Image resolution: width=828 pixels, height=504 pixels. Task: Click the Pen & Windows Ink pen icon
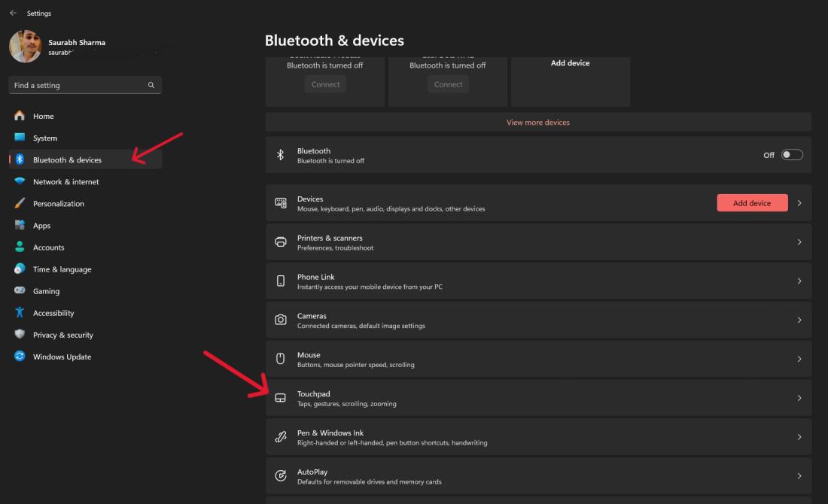tap(281, 437)
